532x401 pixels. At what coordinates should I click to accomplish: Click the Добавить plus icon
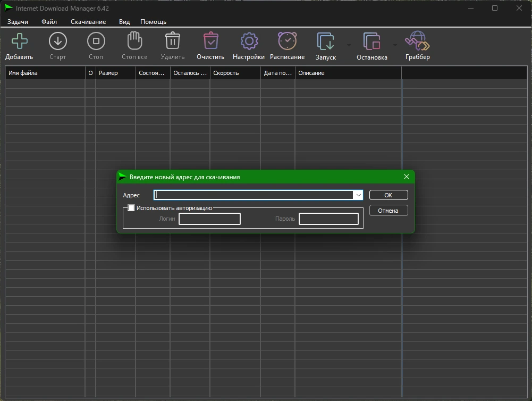(19, 41)
